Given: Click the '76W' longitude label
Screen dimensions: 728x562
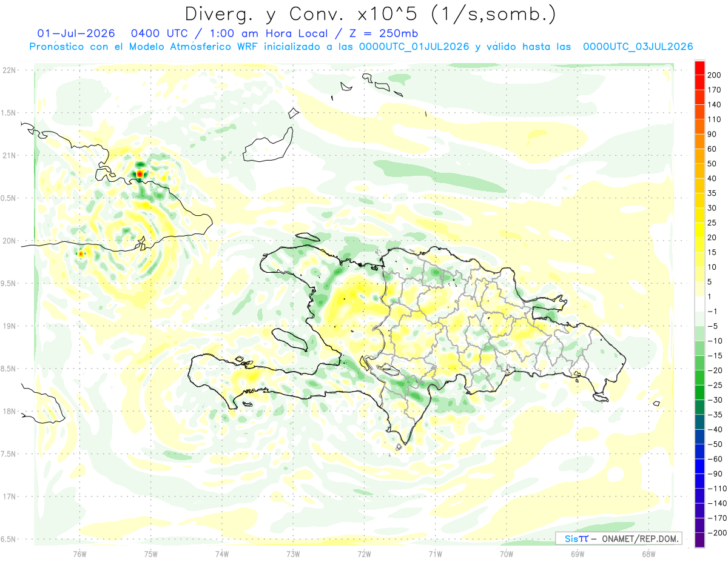Looking at the screenshot, I should (79, 554).
